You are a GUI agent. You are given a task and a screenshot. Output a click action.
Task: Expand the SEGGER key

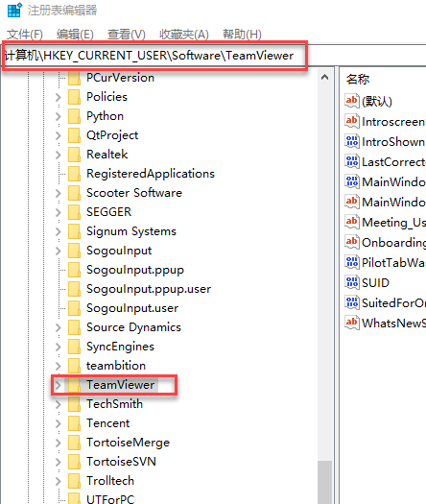tap(59, 212)
